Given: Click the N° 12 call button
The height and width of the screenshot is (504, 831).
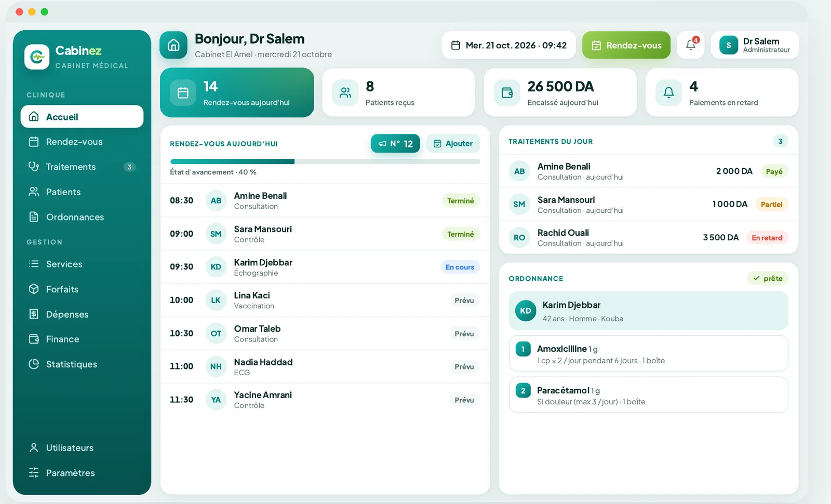Looking at the screenshot, I should tap(395, 144).
